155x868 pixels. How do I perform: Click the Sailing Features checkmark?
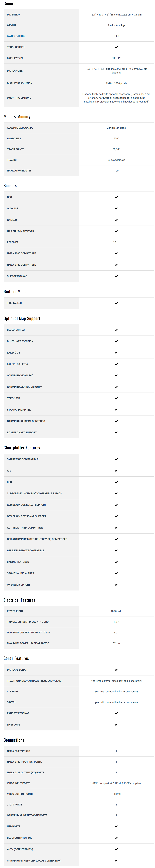pos(116,562)
